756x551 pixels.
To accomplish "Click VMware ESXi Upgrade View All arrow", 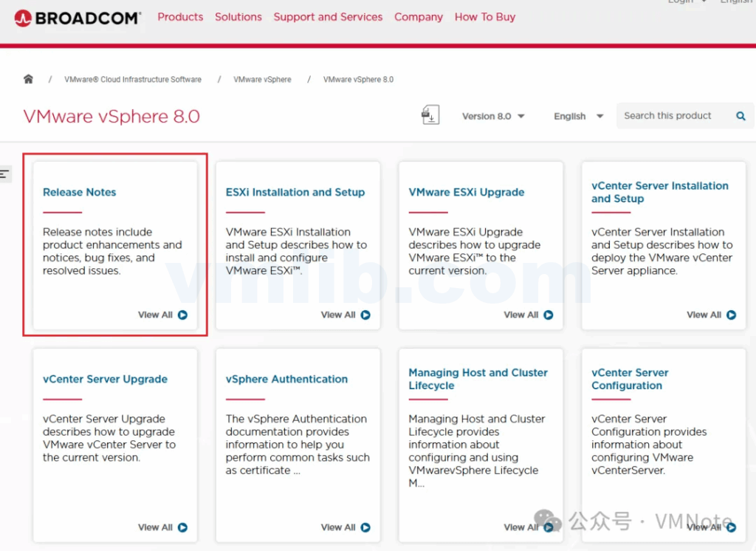I will click(549, 315).
